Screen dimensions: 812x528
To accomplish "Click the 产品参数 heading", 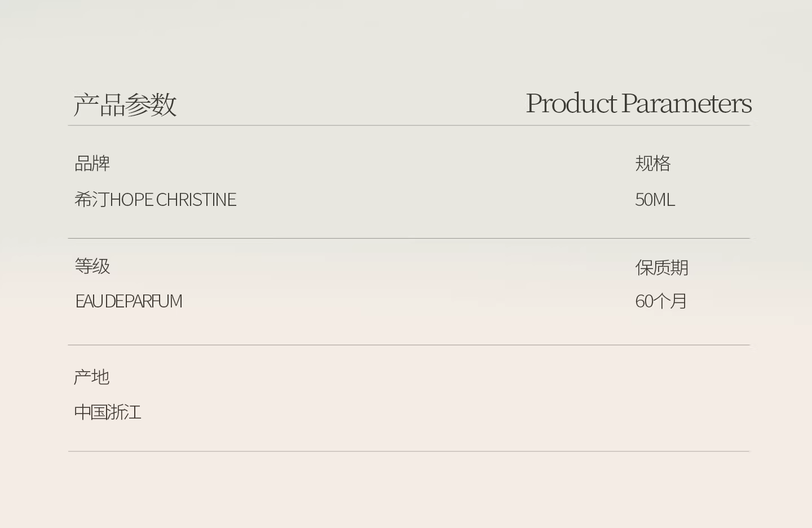I will click(x=125, y=104).
